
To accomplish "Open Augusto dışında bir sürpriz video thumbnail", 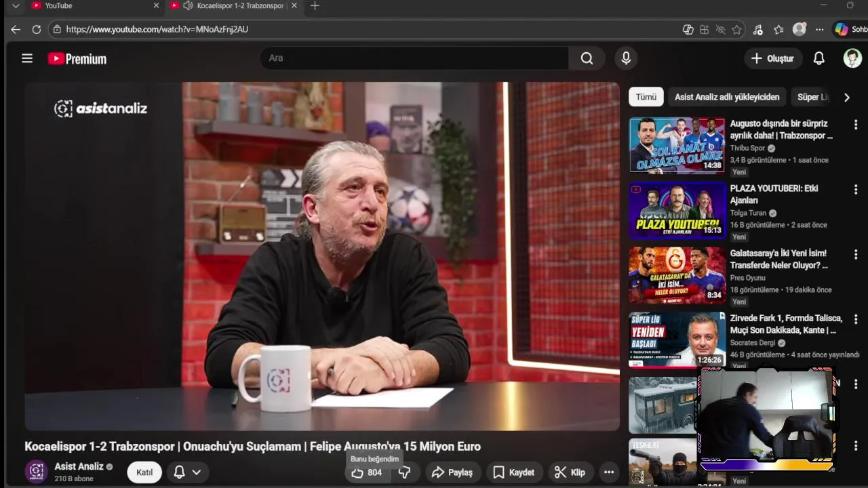I will [677, 145].
